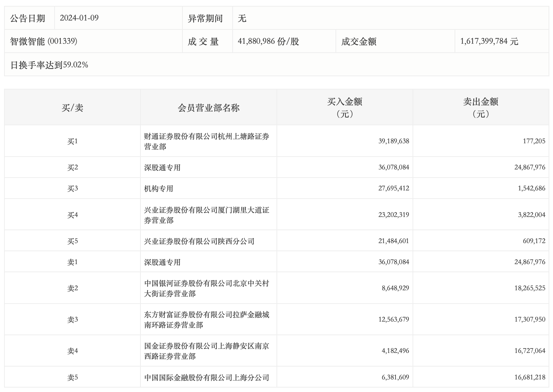553x392 pixels.
Task: Open 中国银河证券北京中关村大街营业部 entry
Action: point(206,288)
